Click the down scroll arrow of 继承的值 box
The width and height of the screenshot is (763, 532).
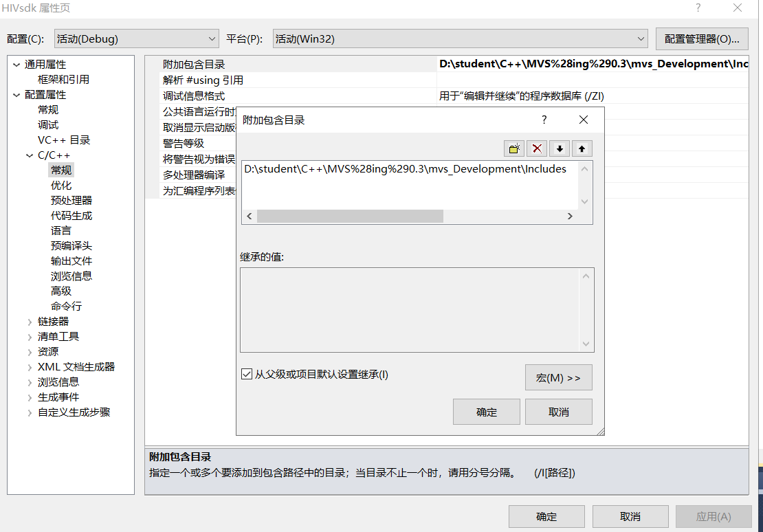click(586, 344)
